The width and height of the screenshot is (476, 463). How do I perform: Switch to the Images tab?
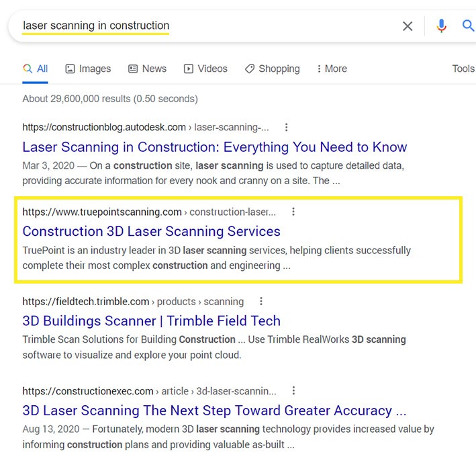(x=88, y=69)
